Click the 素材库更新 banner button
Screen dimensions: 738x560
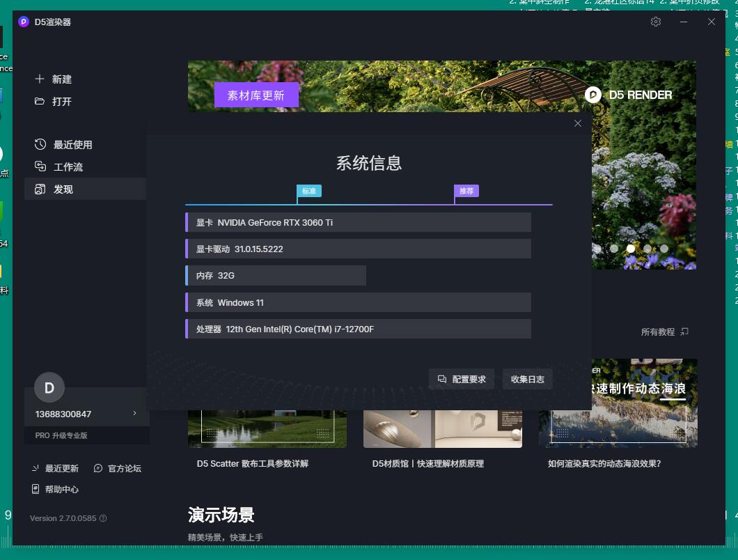click(x=256, y=95)
